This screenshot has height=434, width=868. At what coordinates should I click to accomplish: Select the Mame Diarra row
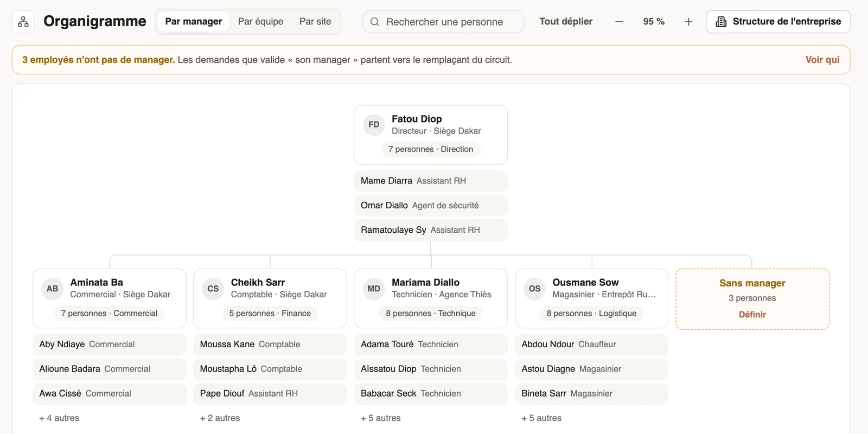pyautogui.click(x=431, y=181)
